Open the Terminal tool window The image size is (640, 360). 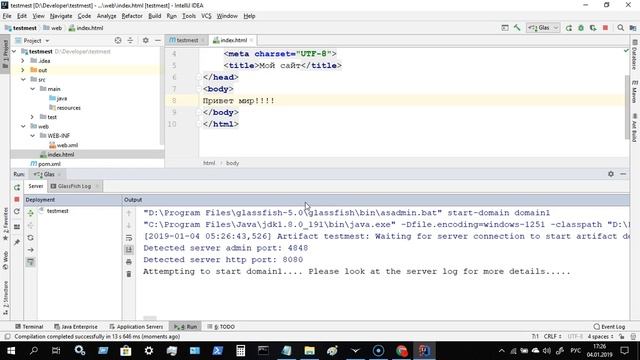(x=29, y=327)
